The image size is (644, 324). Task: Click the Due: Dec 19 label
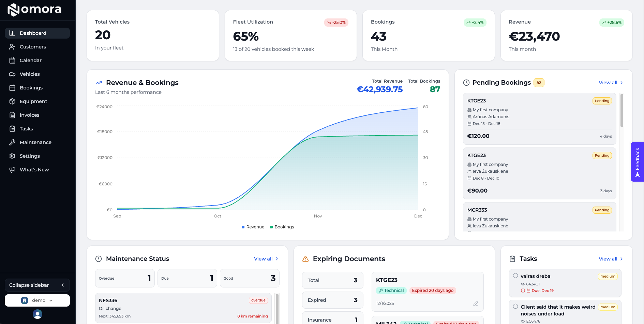click(542, 291)
